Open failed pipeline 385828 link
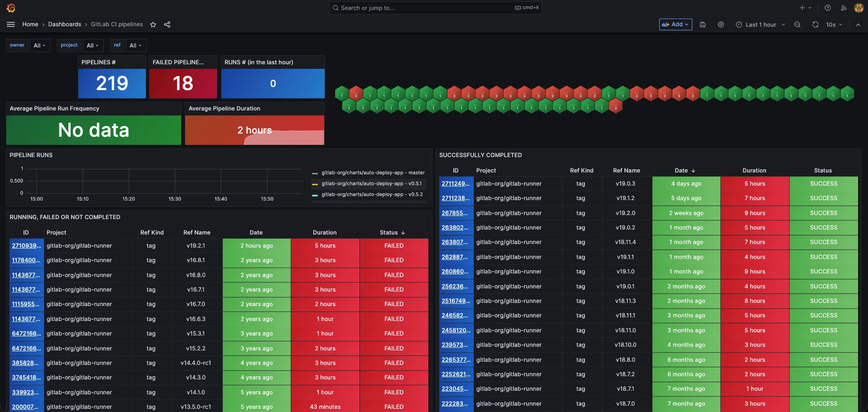Screen dimensions: 868x412 25,363
